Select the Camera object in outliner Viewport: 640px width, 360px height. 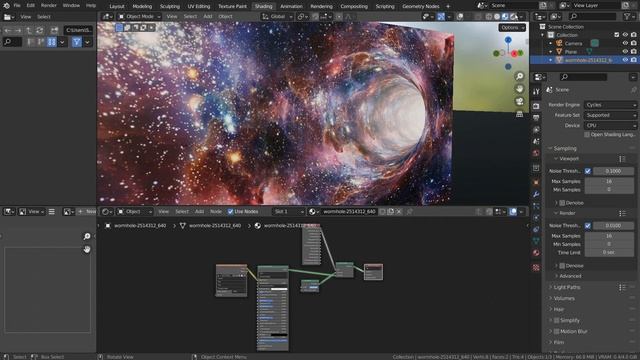[x=573, y=43]
